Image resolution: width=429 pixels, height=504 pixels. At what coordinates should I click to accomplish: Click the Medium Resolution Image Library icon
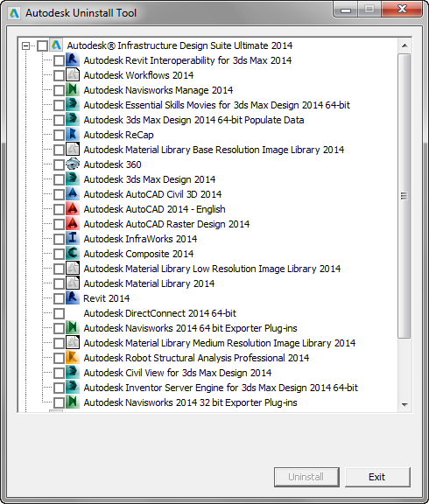coord(73,342)
